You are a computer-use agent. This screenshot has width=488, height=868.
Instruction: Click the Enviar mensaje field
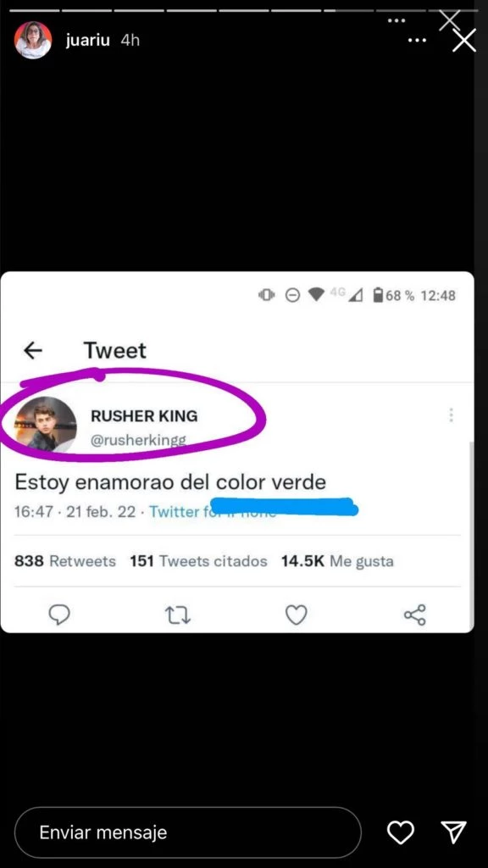(x=187, y=832)
